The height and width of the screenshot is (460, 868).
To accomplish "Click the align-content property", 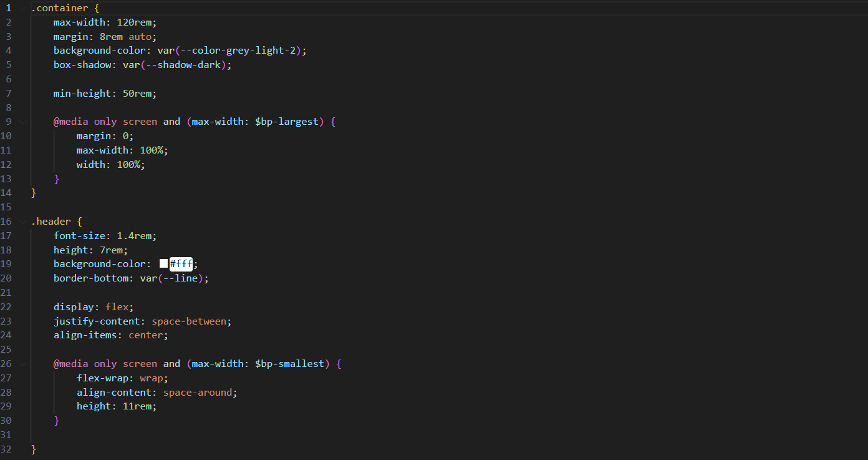I will (x=114, y=393).
